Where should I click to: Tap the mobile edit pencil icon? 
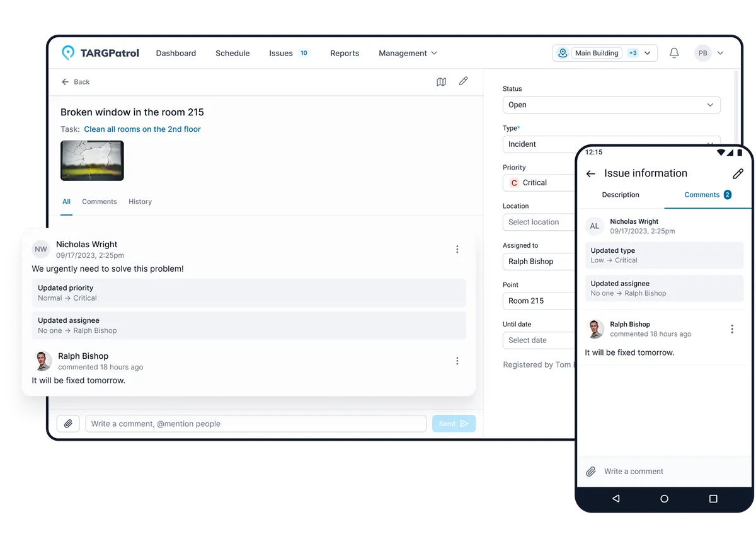point(738,174)
